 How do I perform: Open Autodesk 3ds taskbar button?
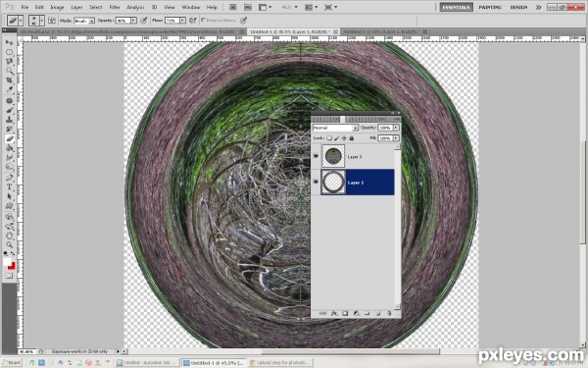tap(147, 362)
